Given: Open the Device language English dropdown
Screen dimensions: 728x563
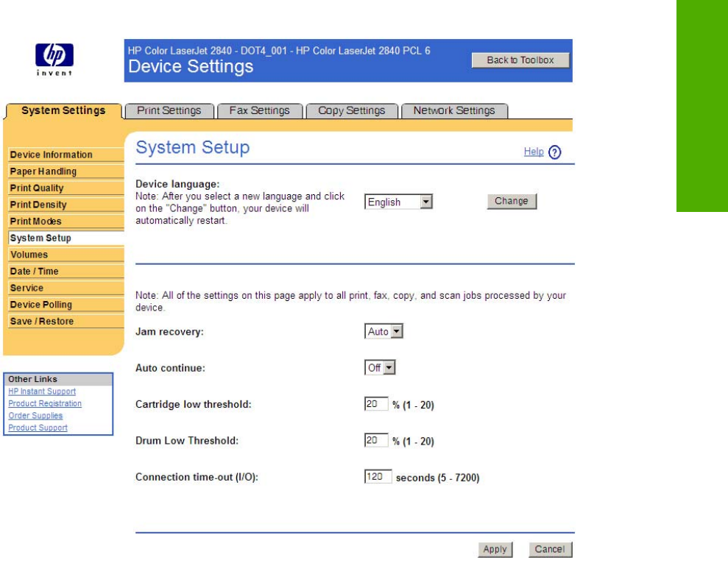Looking at the screenshot, I should point(398,202).
